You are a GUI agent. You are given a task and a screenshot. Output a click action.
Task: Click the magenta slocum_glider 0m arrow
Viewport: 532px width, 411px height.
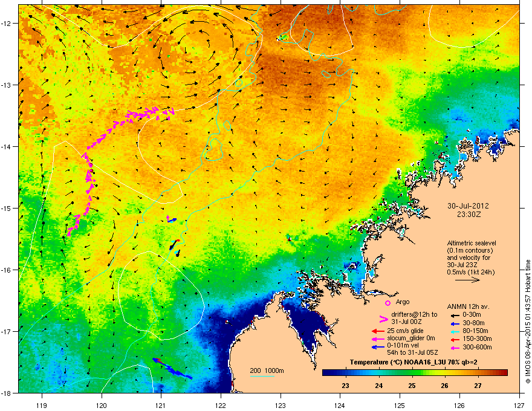tap(378, 338)
